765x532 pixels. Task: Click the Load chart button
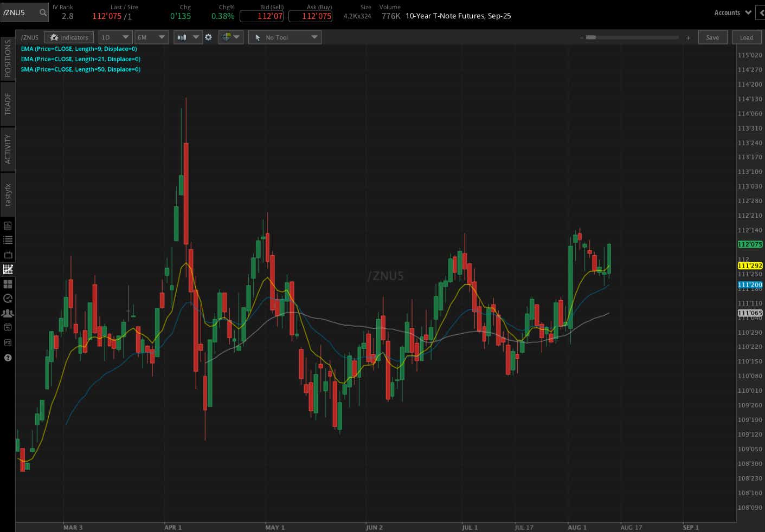click(x=747, y=37)
